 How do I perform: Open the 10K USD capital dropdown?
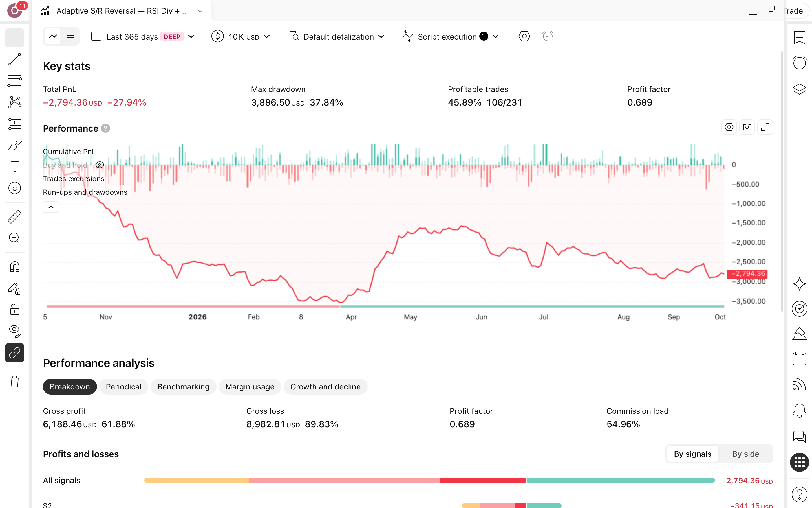[241, 37]
